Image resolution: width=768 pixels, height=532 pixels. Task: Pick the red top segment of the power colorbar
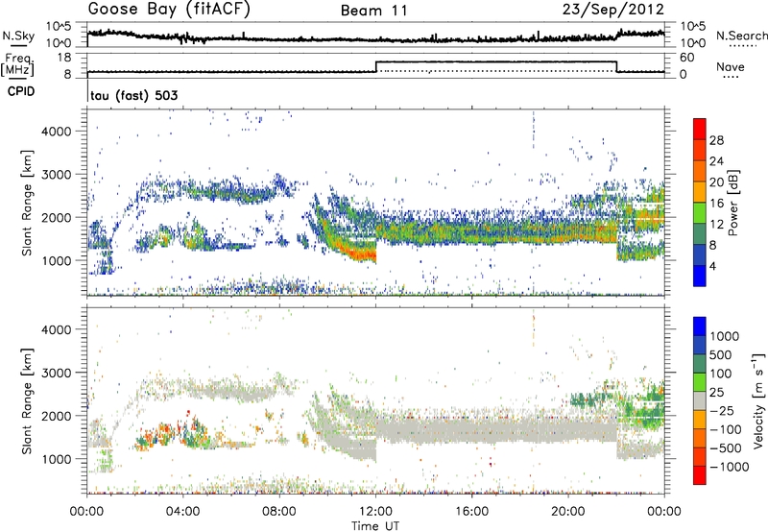tap(700, 129)
